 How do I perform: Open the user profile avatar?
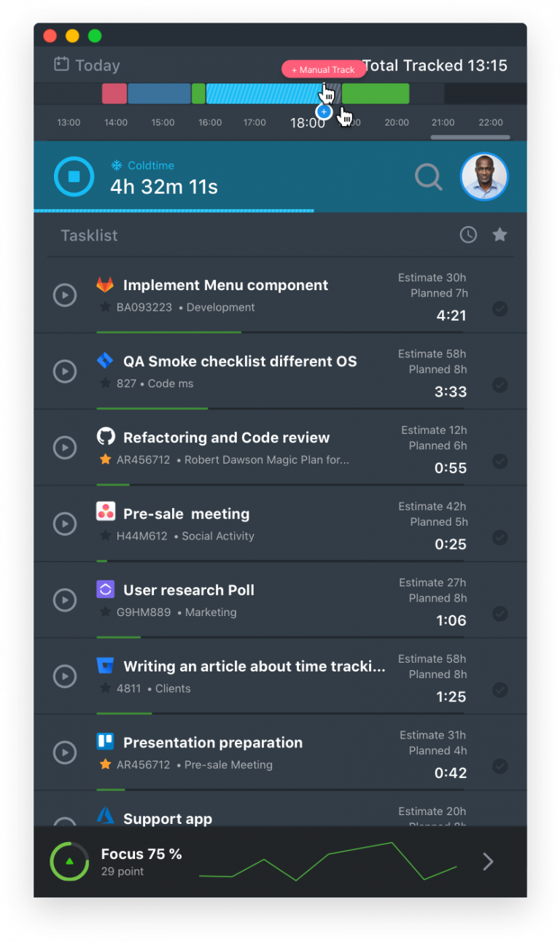(x=484, y=176)
